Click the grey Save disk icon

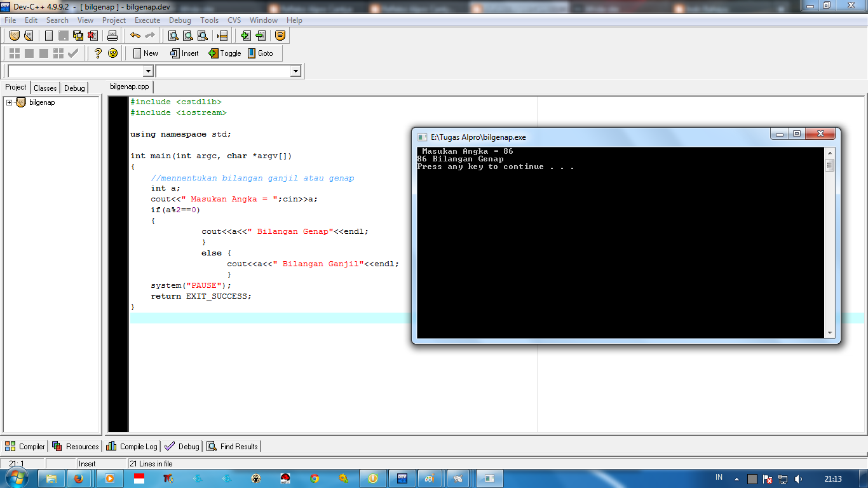click(x=64, y=36)
